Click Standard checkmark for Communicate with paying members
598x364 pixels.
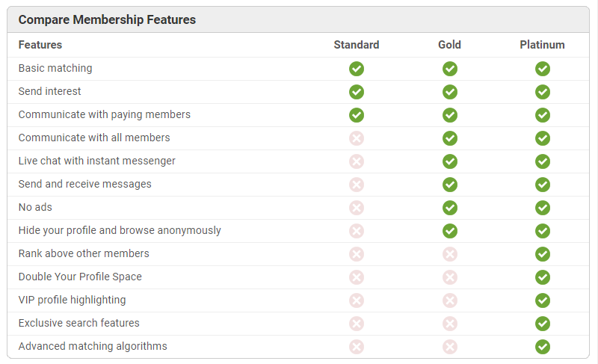click(357, 115)
